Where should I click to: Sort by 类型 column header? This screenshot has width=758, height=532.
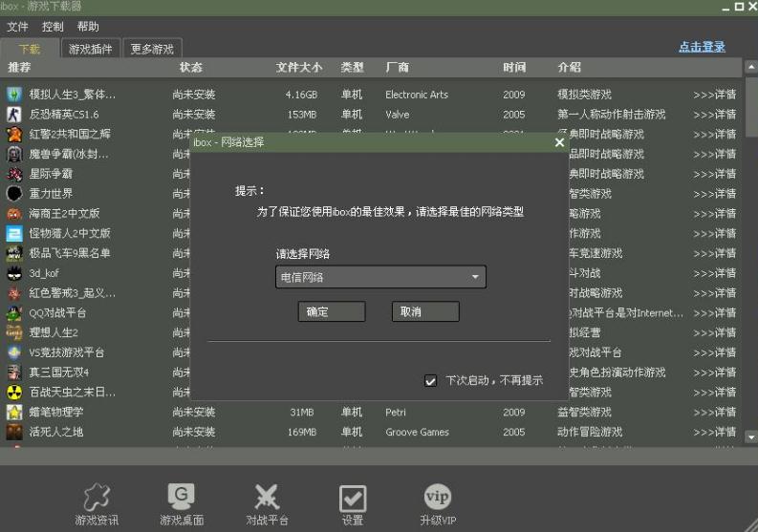(352, 67)
